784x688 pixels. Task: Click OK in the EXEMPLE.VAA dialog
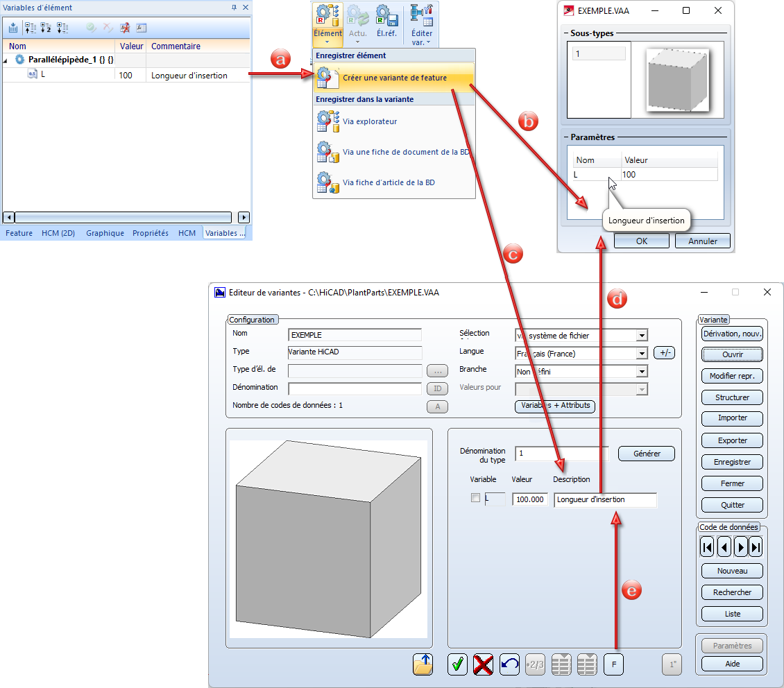pyautogui.click(x=642, y=241)
